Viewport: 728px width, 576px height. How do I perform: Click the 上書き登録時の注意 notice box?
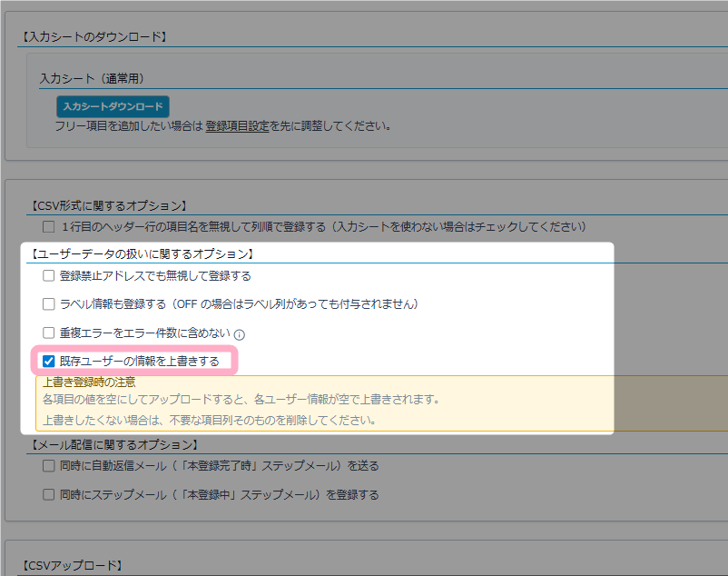tap(323, 404)
